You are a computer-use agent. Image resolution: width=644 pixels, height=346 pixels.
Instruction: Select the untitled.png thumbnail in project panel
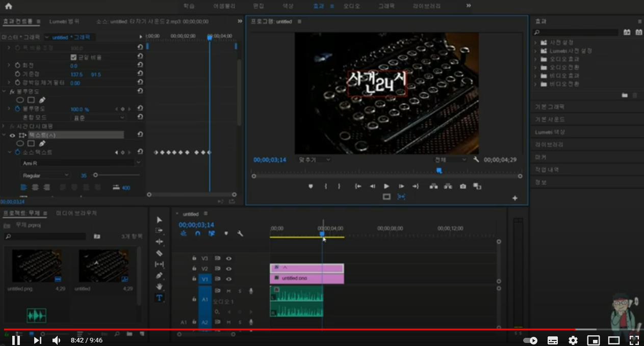click(37, 265)
